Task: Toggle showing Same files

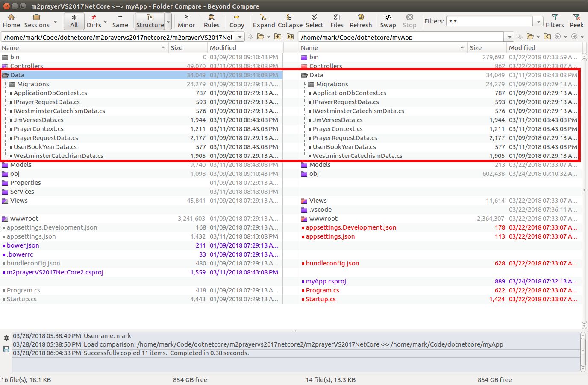Action: click(120, 20)
